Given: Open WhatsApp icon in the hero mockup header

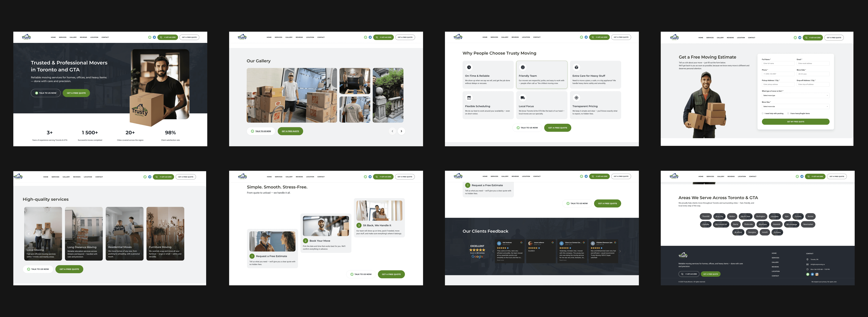Looking at the screenshot, I should pyautogui.click(x=150, y=37).
